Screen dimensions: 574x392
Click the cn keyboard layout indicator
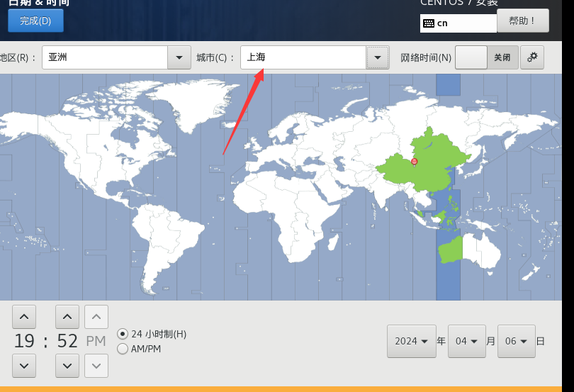(x=458, y=23)
